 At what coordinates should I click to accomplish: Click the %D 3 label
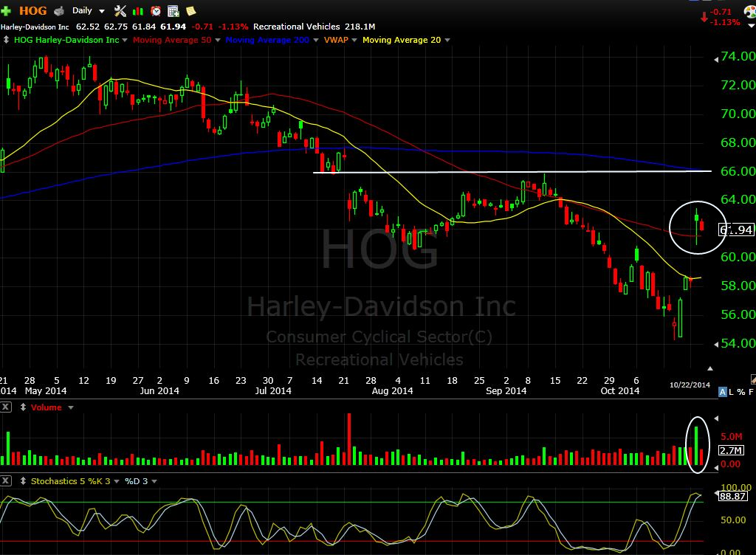[x=136, y=480]
